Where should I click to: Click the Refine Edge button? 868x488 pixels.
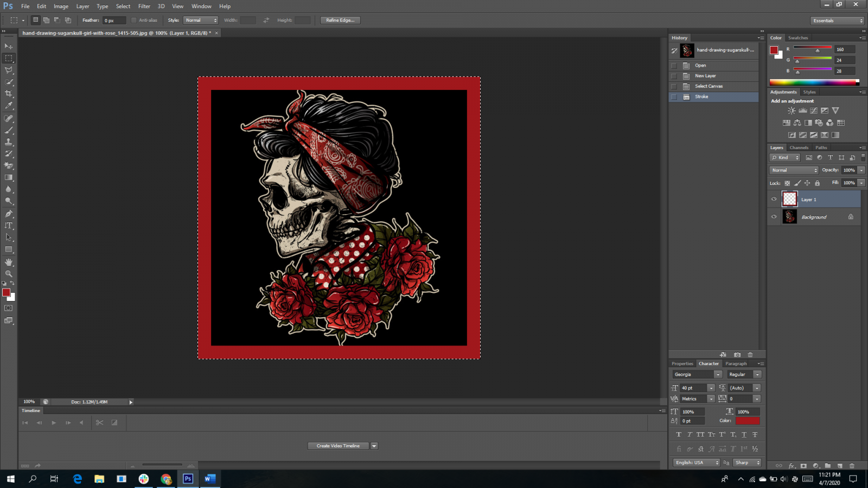340,20
